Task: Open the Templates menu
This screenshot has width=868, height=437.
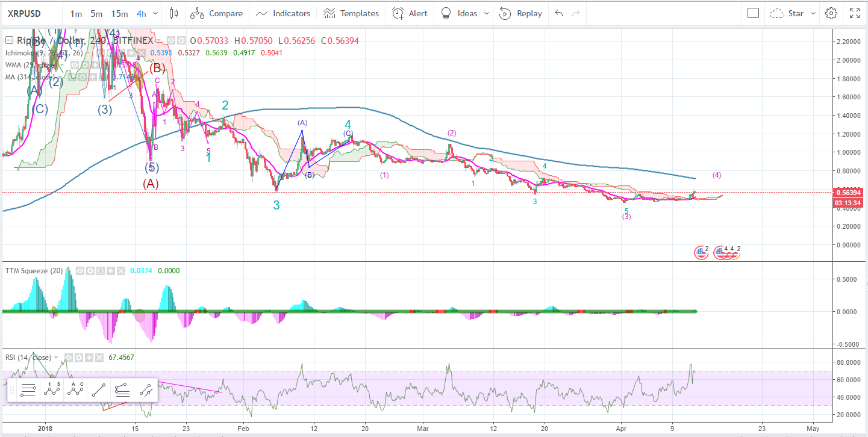Action: tap(351, 13)
